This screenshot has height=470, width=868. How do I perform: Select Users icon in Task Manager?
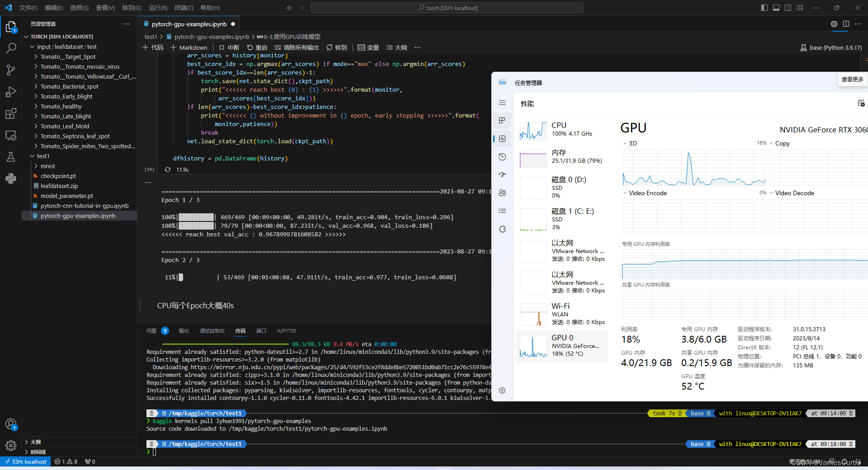click(502, 193)
